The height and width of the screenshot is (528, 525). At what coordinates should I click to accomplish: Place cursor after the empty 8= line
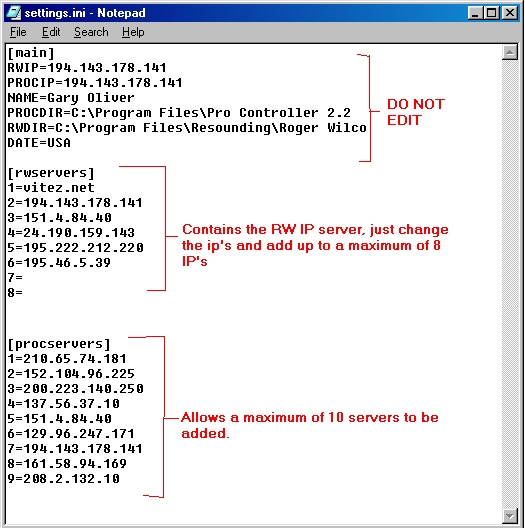pos(24,292)
